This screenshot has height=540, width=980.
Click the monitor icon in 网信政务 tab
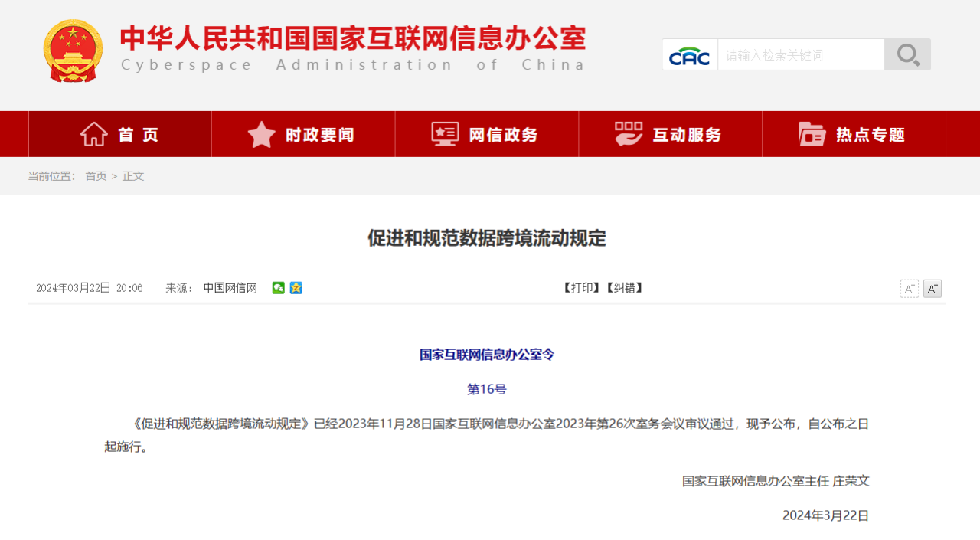[x=445, y=134]
